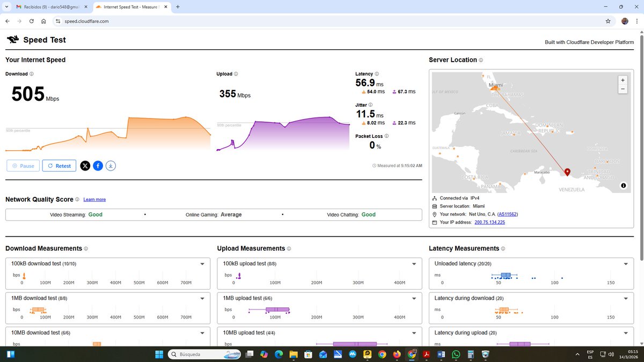The height and width of the screenshot is (362, 644).
Task: Open the Learn more link
Action: click(x=94, y=200)
